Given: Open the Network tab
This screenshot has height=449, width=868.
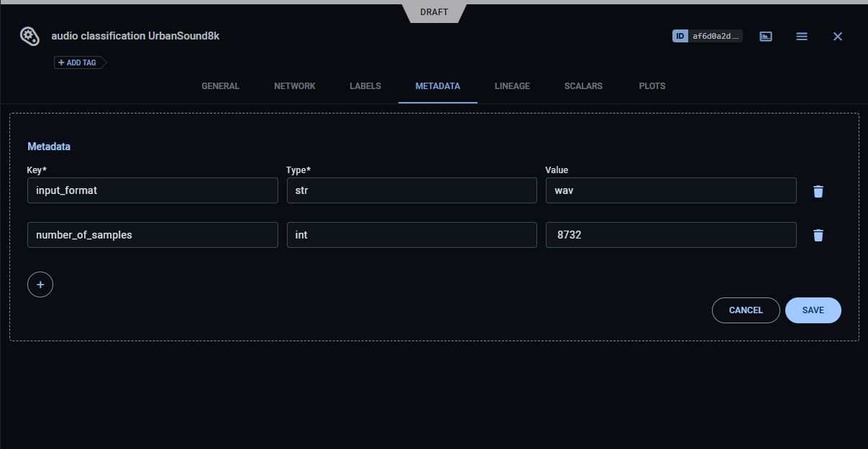Looking at the screenshot, I should coord(295,86).
